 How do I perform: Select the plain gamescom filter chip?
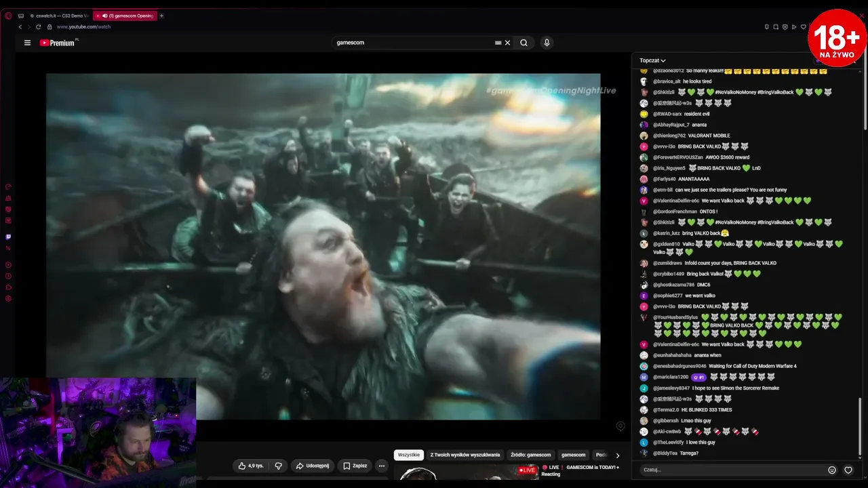pos(573,455)
